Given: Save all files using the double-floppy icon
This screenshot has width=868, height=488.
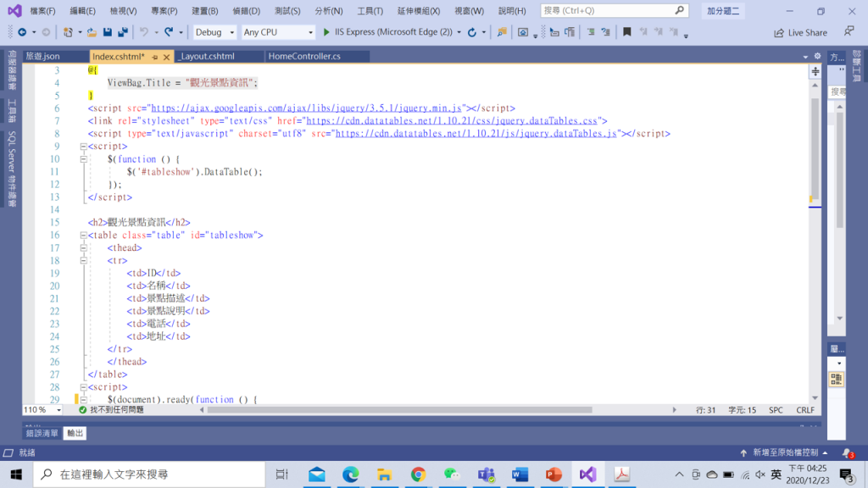Looking at the screenshot, I should click(123, 33).
